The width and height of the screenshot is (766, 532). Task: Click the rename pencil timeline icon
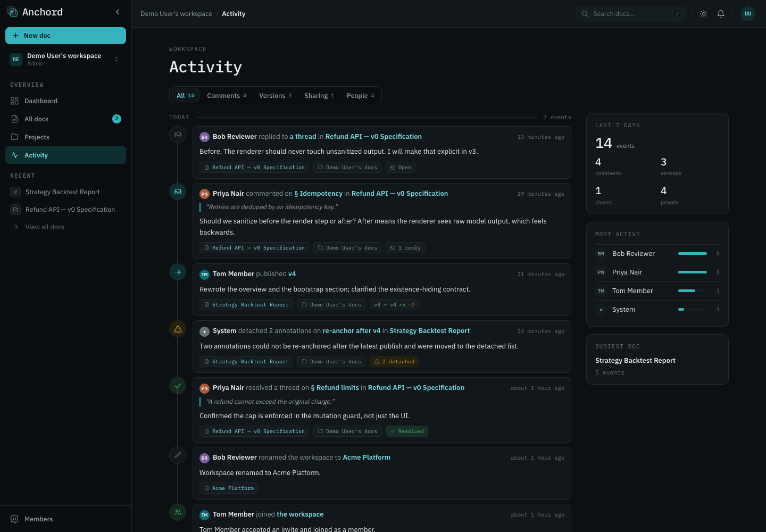pos(178,455)
